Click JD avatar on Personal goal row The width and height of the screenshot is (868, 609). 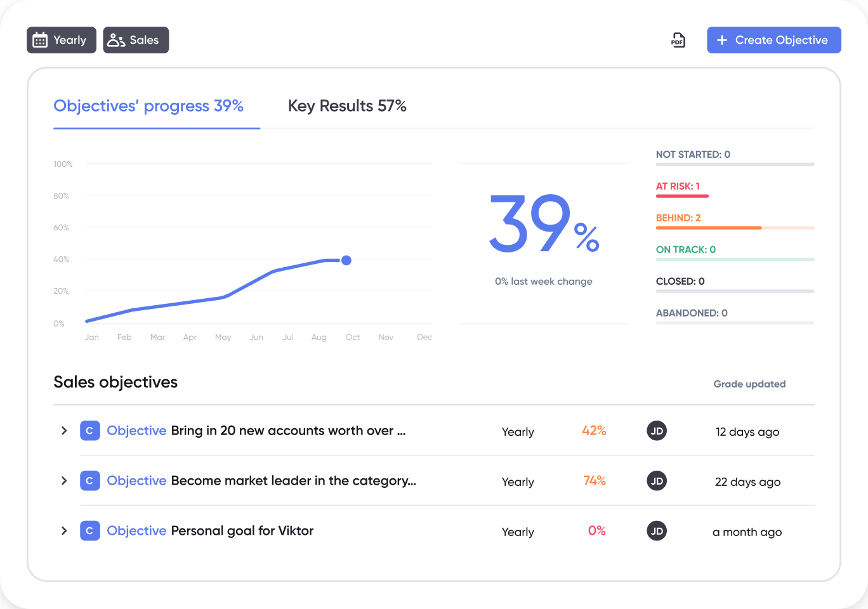click(657, 531)
